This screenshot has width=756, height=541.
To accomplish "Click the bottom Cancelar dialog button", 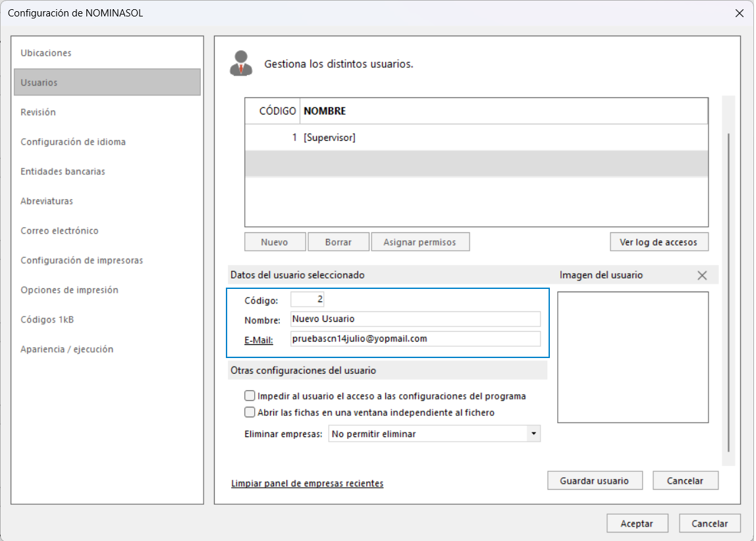I will coord(710,524).
